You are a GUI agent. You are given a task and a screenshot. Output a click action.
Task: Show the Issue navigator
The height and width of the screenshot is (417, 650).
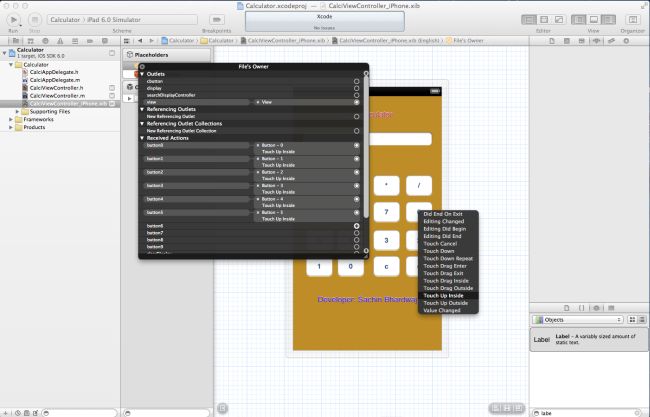[x=61, y=41]
